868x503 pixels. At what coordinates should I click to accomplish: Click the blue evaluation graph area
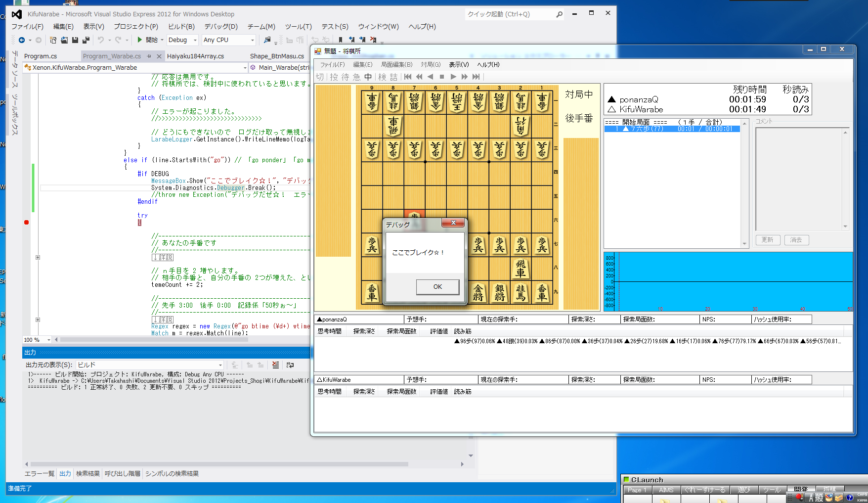tap(732, 281)
